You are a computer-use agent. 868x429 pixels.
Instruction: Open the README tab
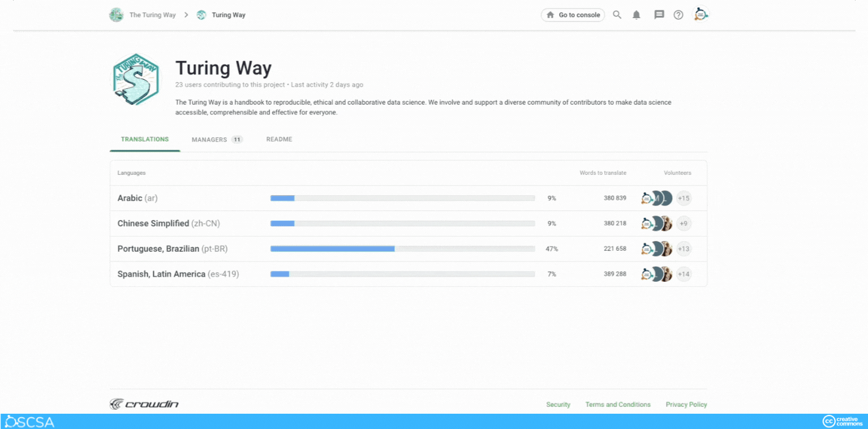tap(279, 139)
